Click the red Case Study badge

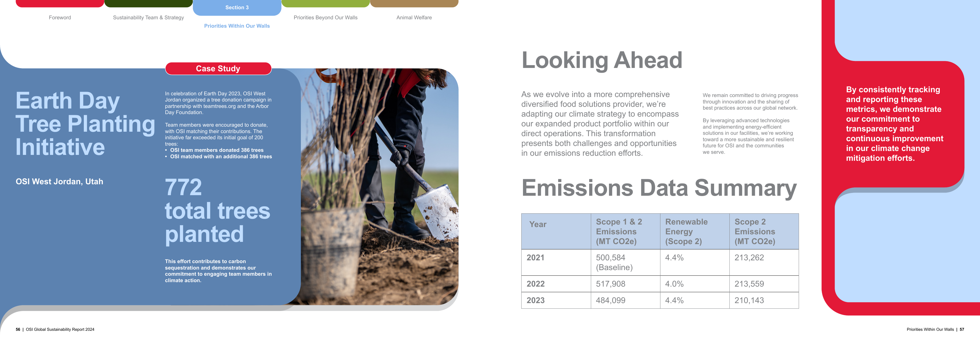(218, 69)
